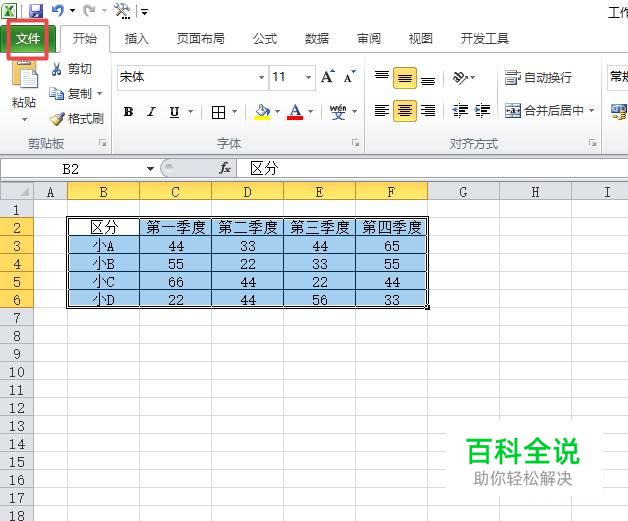This screenshot has width=628, height=521.
Task: Open the 字体 dialog launcher
Action: [x=355, y=143]
